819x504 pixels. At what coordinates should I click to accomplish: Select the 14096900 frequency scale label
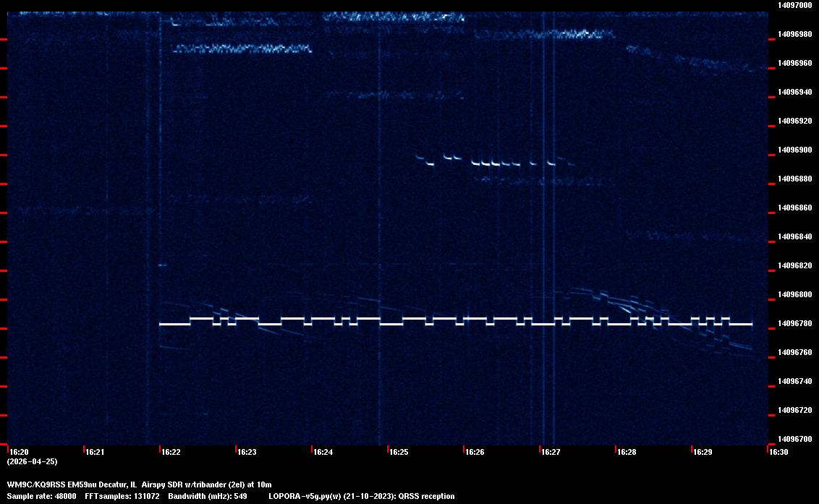tap(794, 150)
